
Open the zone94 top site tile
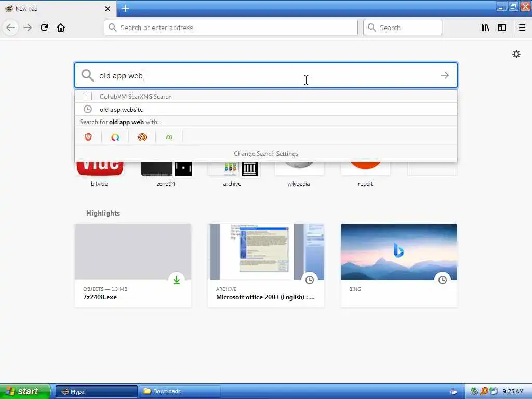(166, 174)
